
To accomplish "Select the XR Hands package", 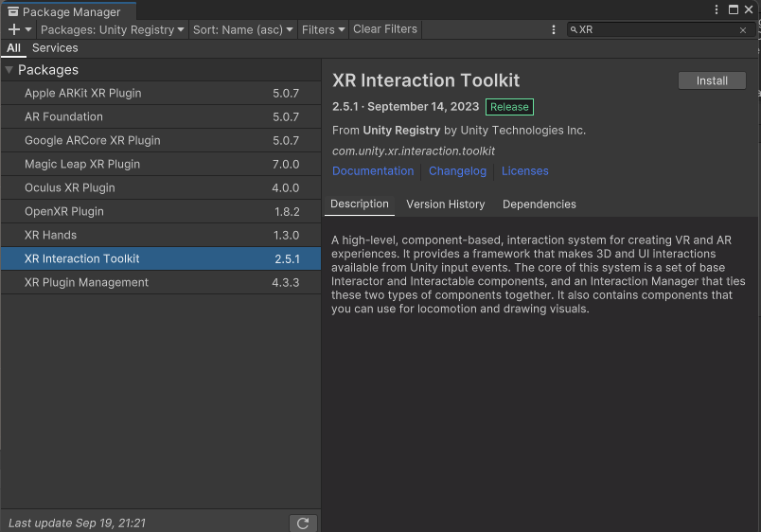I will click(161, 235).
